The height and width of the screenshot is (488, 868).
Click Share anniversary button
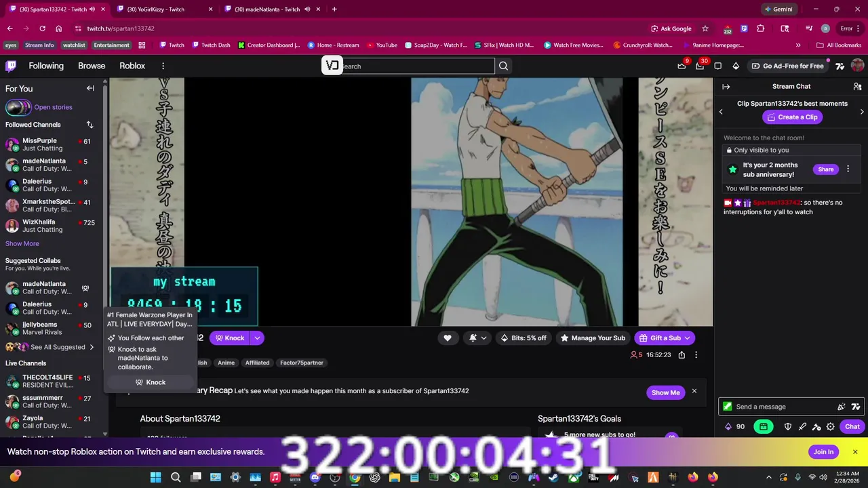(825, 169)
